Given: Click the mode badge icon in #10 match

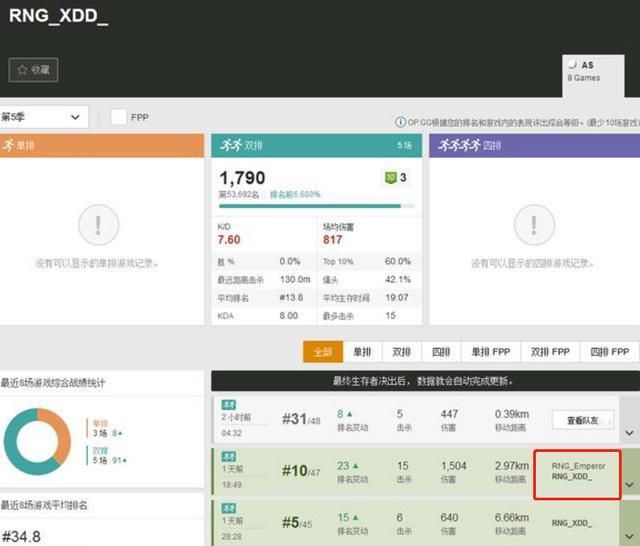Looking at the screenshot, I should click(x=229, y=456).
